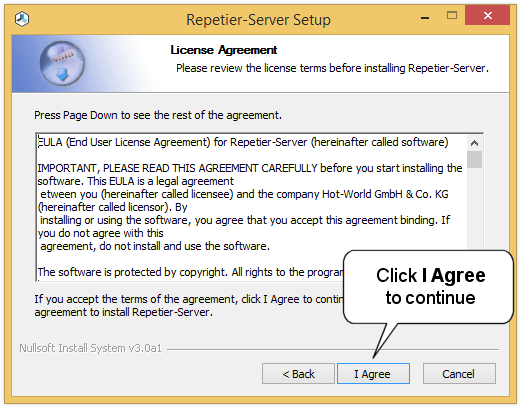
Task: Click the 'Click I Agree to continue' callout bubble
Action: pyautogui.click(x=429, y=287)
